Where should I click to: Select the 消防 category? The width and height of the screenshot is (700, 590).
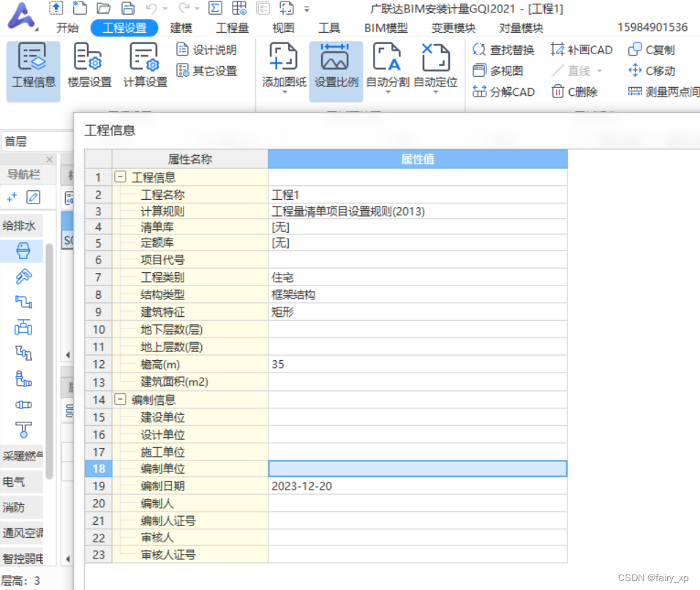(21, 507)
